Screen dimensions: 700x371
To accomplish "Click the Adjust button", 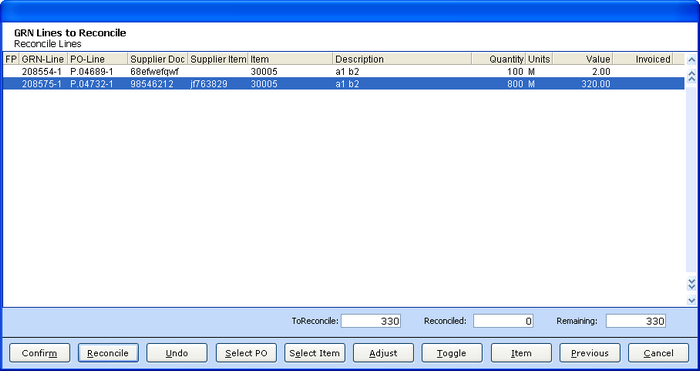I will pos(383,353).
